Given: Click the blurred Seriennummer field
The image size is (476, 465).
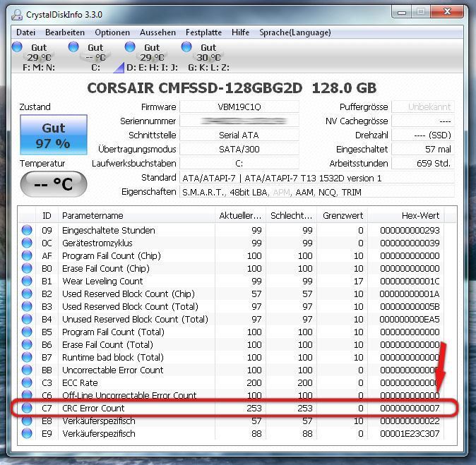Looking at the screenshot, I should coord(239,121).
